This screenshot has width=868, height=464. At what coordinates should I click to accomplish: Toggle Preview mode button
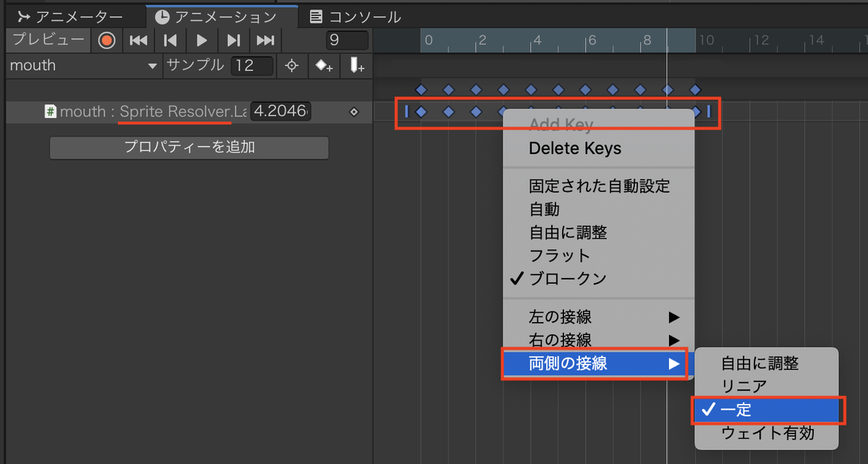(x=48, y=41)
